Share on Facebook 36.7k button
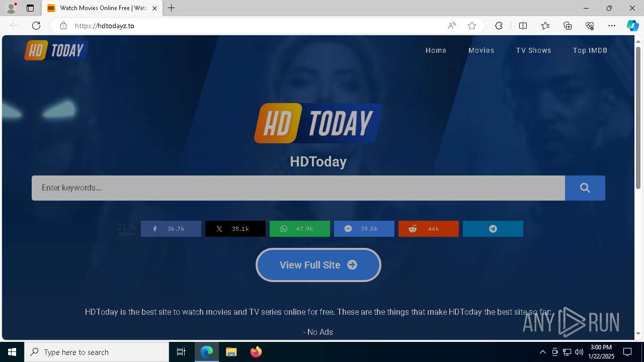 click(171, 229)
